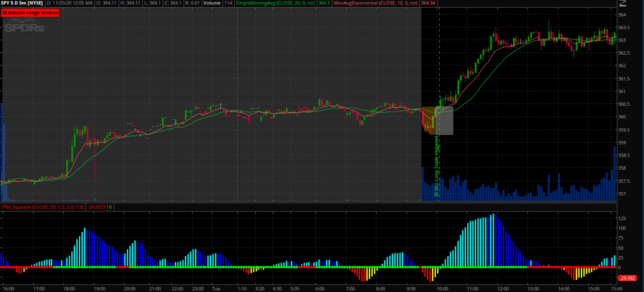Click the range value R: 0.01
The image size is (644, 292).
coord(192,3)
